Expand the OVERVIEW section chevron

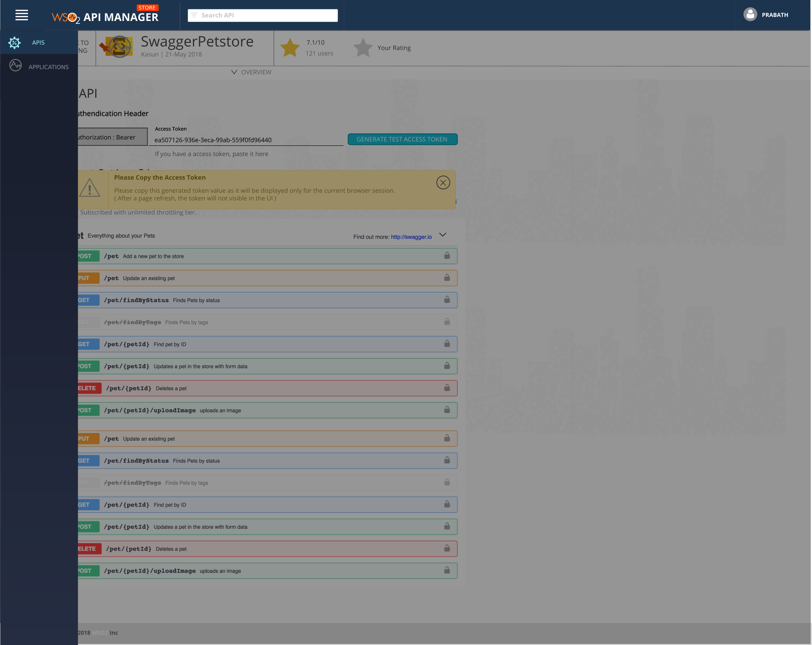point(234,72)
